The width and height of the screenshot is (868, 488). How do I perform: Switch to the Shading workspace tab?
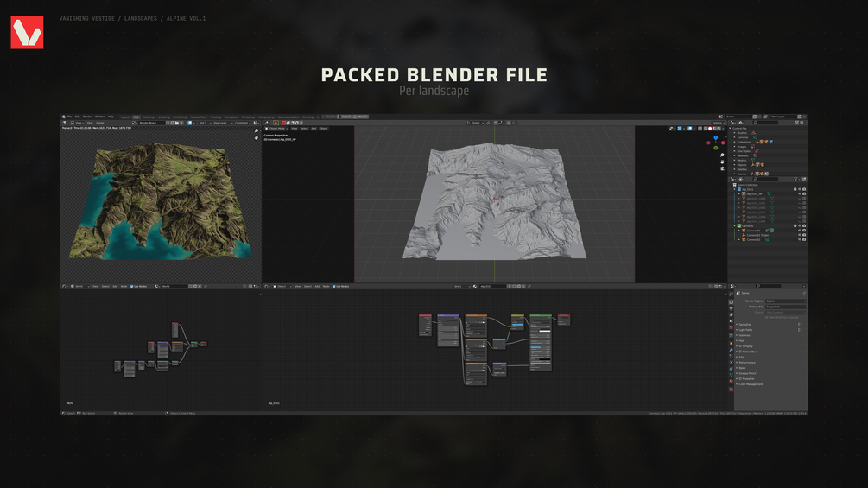pyautogui.click(x=215, y=117)
